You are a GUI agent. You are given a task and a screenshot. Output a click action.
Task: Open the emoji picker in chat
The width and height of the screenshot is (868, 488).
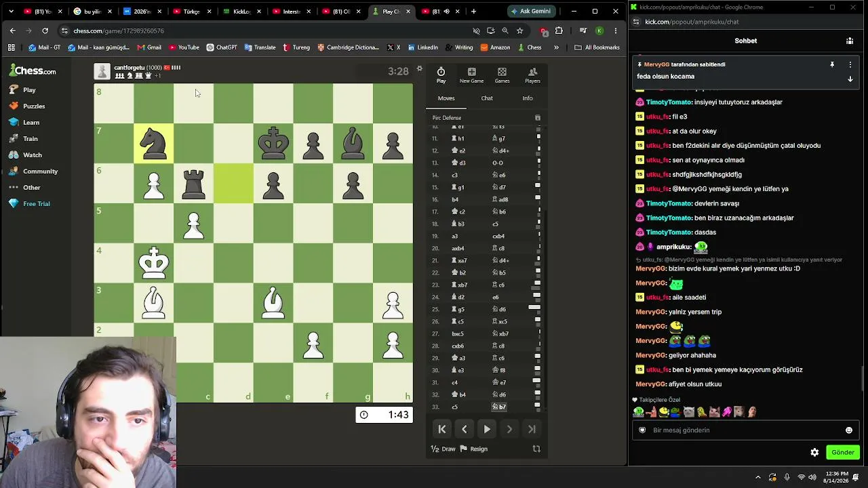tap(848, 430)
